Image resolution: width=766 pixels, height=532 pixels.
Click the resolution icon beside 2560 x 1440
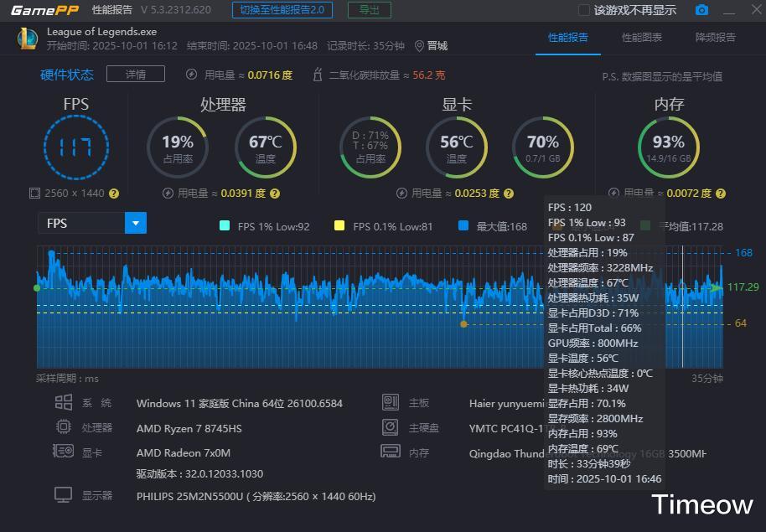[34, 194]
